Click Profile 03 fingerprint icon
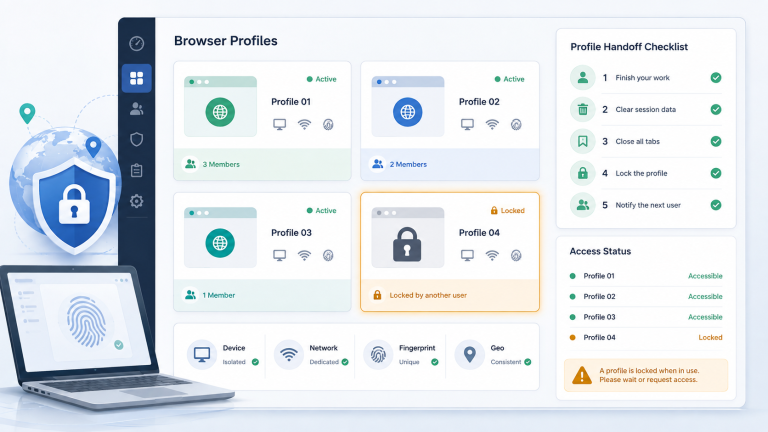768x432 pixels. coord(328,255)
